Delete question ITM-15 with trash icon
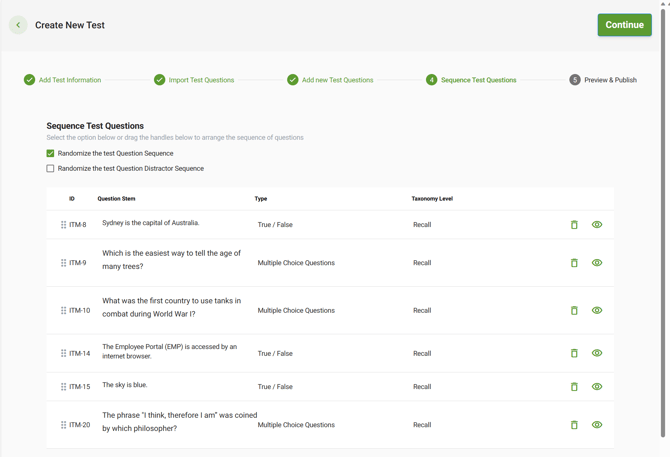 (574, 387)
